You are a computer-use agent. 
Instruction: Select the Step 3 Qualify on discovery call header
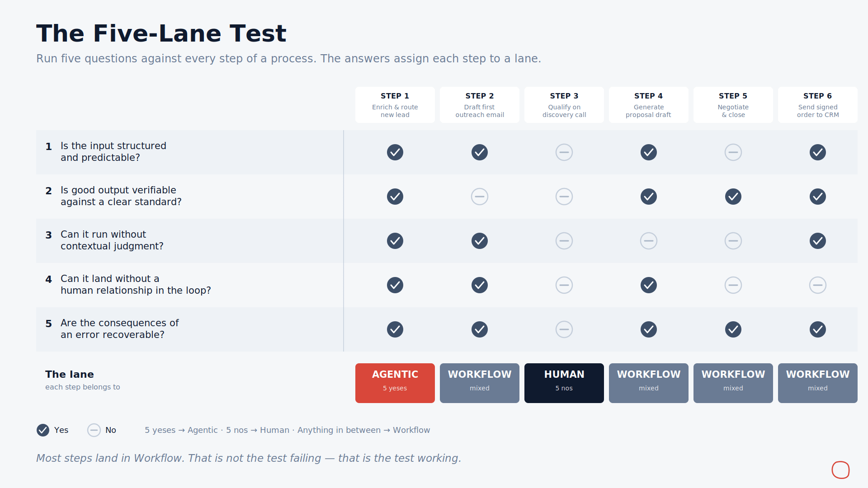(x=564, y=105)
